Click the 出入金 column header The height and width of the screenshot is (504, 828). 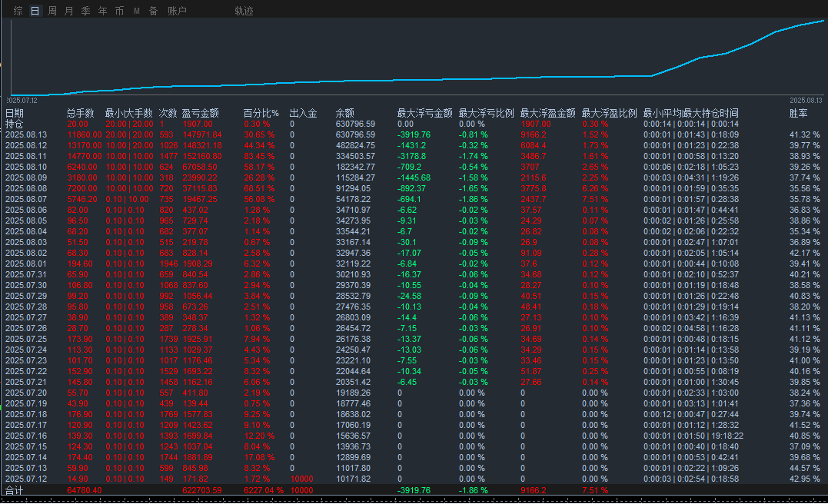tap(303, 113)
